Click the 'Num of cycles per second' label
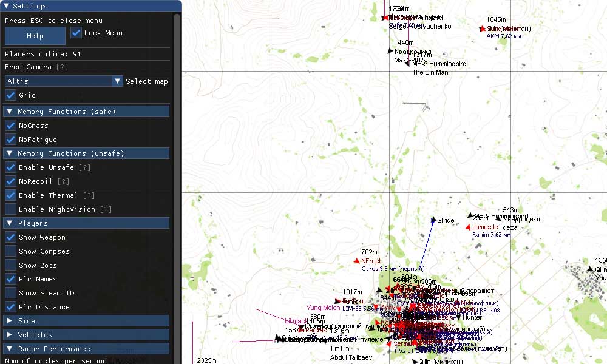 (x=55, y=360)
